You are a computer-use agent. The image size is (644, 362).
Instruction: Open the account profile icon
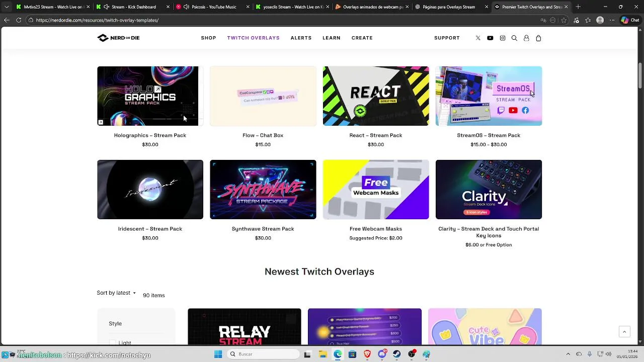tap(526, 38)
